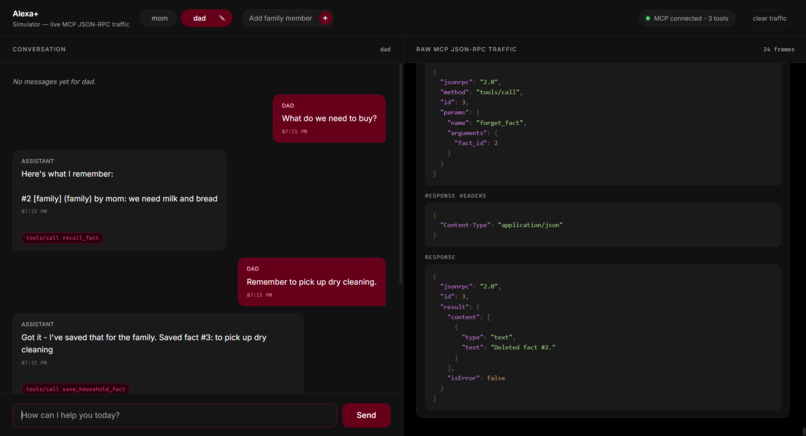Click the "name": "forget_fact" line
Image resolution: width=806 pixels, height=436 pixels.
[x=486, y=123]
